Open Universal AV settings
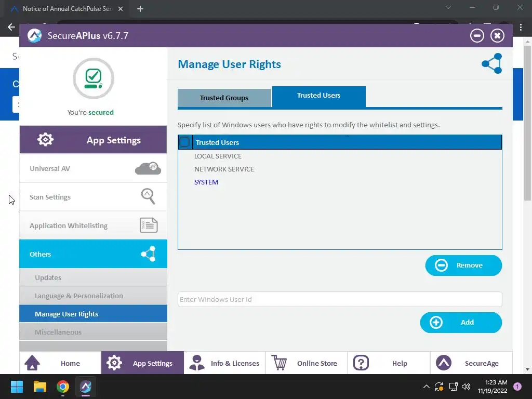The height and width of the screenshot is (399, 532). pyautogui.click(x=94, y=168)
